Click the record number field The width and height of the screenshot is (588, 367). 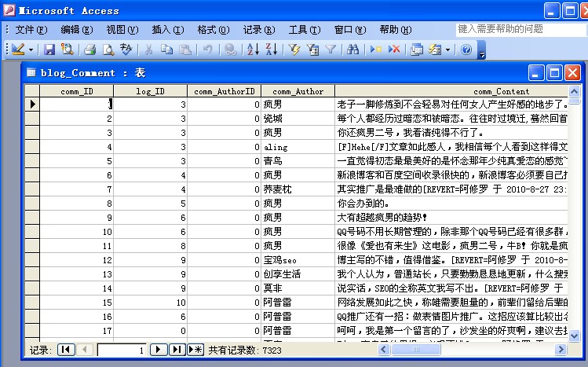click(122, 350)
